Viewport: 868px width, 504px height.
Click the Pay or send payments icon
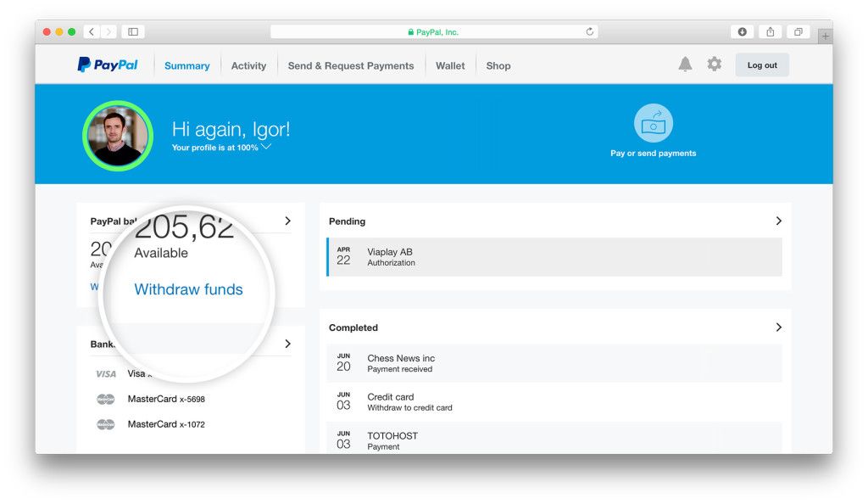click(653, 124)
